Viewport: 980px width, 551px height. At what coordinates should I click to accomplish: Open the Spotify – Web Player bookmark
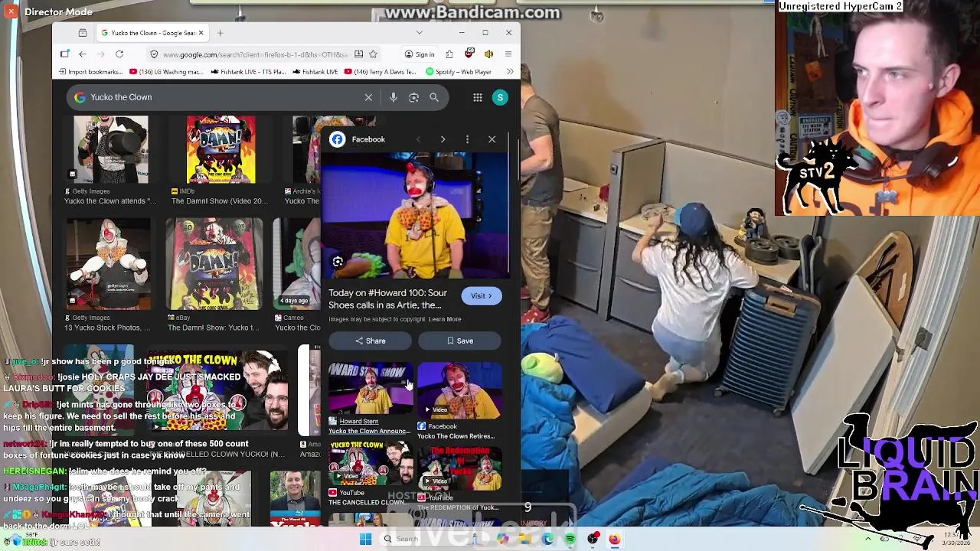[459, 72]
